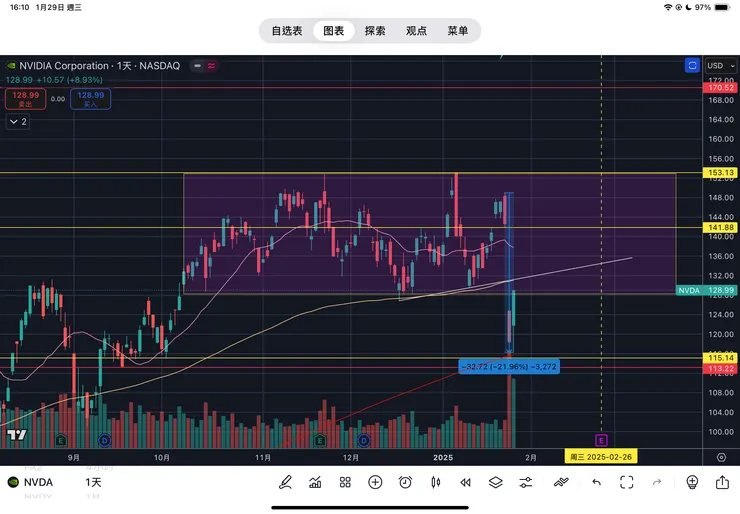
Task: Tap the green E earnings marker near November
Action: pyautogui.click(x=320, y=441)
